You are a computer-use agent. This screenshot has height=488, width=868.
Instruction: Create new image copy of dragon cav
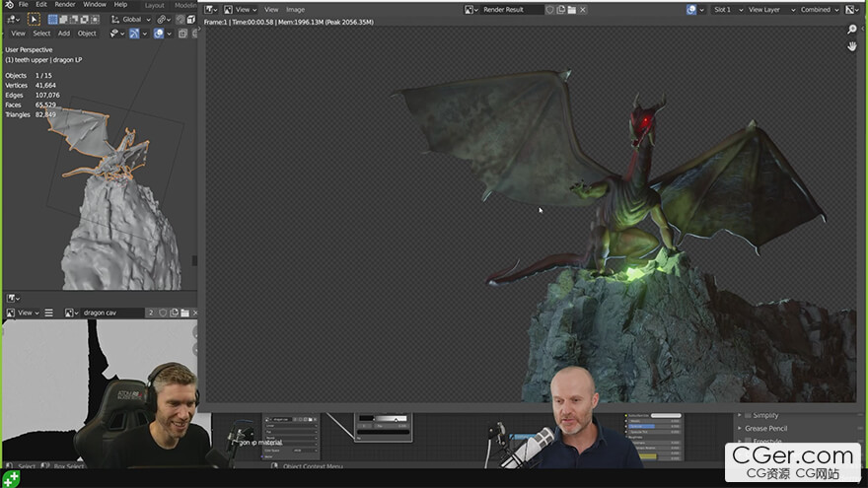(x=174, y=313)
